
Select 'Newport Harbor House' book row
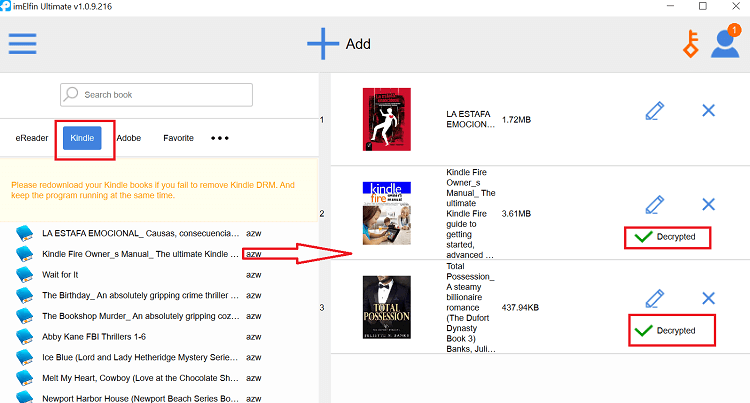tap(140, 398)
